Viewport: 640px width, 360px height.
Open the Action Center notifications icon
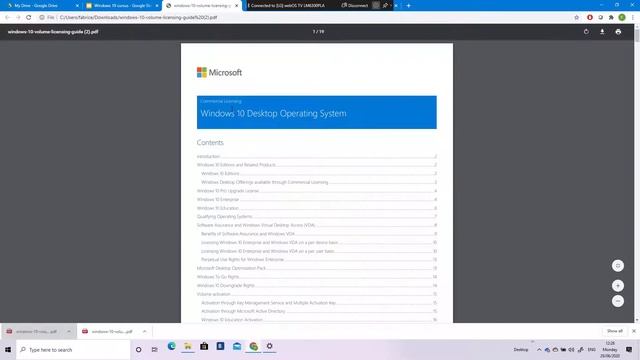pyautogui.click(x=629, y=350)
